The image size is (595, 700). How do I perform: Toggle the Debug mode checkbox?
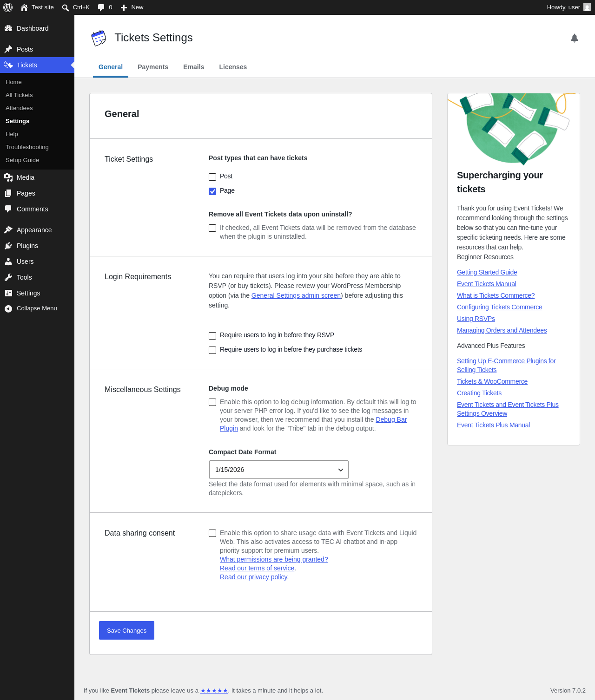(212, 402)
